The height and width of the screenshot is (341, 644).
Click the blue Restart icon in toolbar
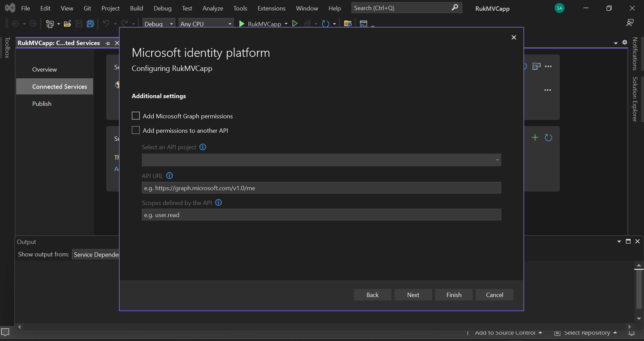coord(325,24)
